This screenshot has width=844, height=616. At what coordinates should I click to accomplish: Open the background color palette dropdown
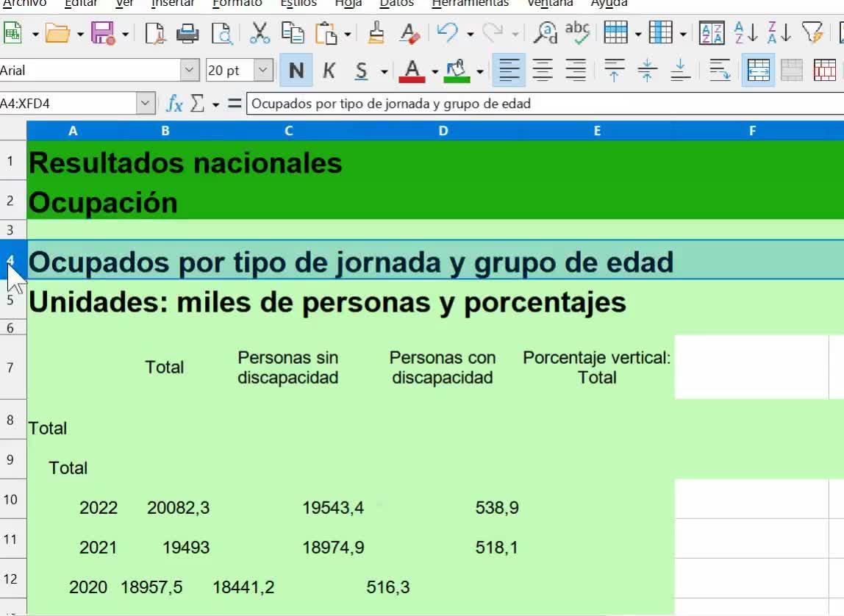click(x=479, y=71)
